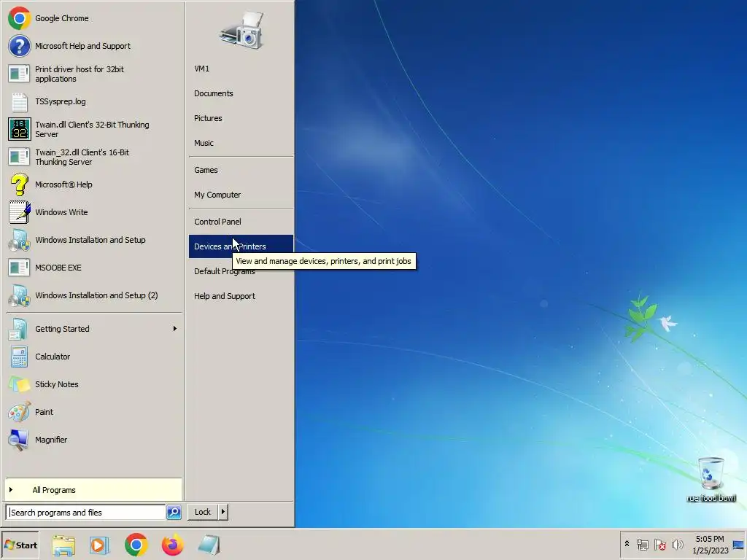Screen dimensions: 747x560
Task: Open Default Programs
Action: 241,271
